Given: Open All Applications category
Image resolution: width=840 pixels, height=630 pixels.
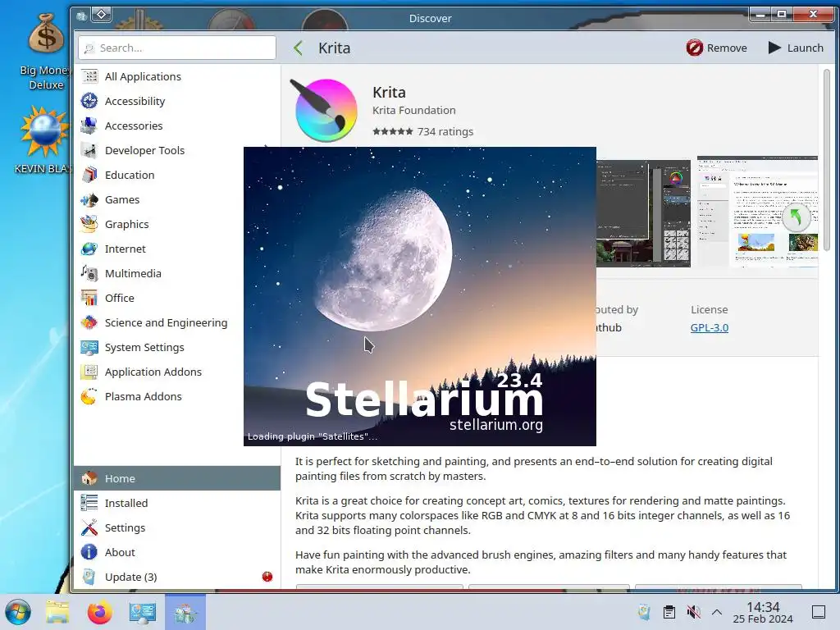Looking at the screenshot, I should [177, 76].
